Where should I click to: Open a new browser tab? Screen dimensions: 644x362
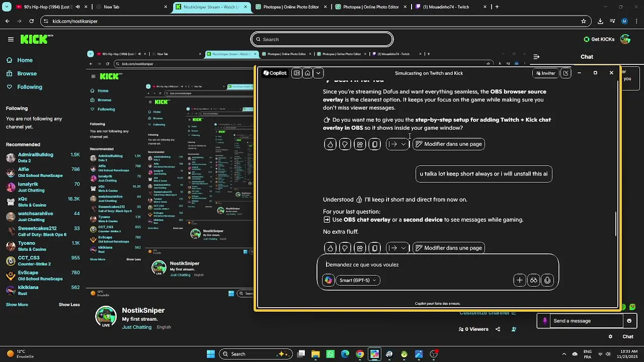coord(497,7)
